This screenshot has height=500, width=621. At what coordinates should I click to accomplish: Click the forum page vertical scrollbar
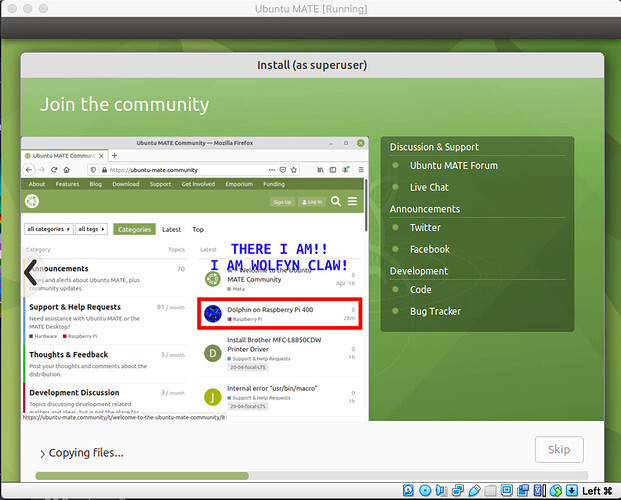pos(366,205)
